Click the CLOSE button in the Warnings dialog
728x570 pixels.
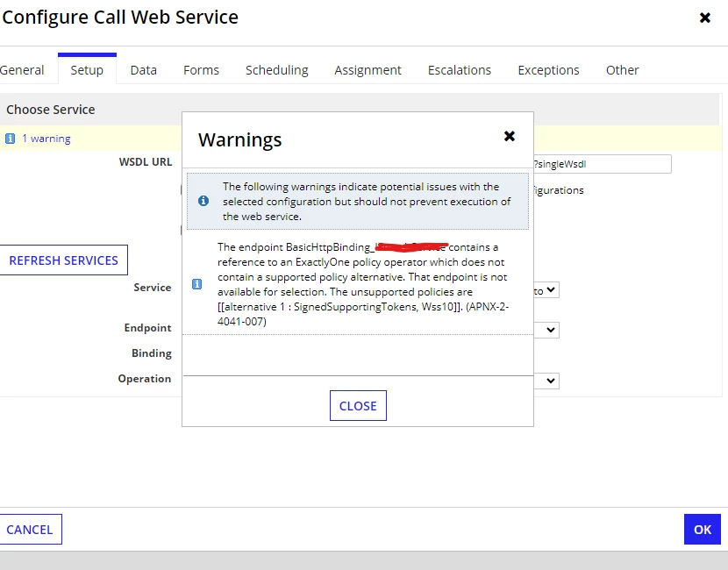[358, 406]
